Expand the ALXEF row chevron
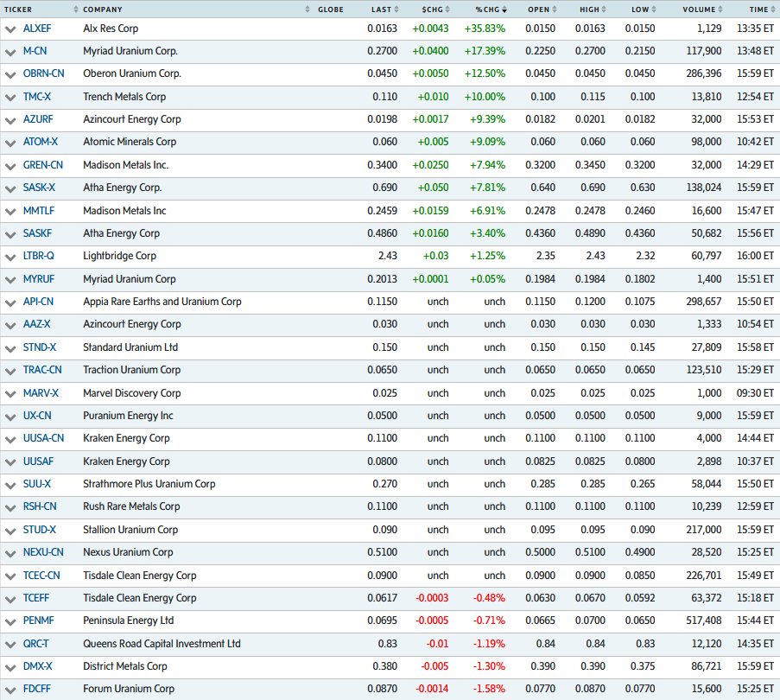Screen dimensions: 780x700 10,29
